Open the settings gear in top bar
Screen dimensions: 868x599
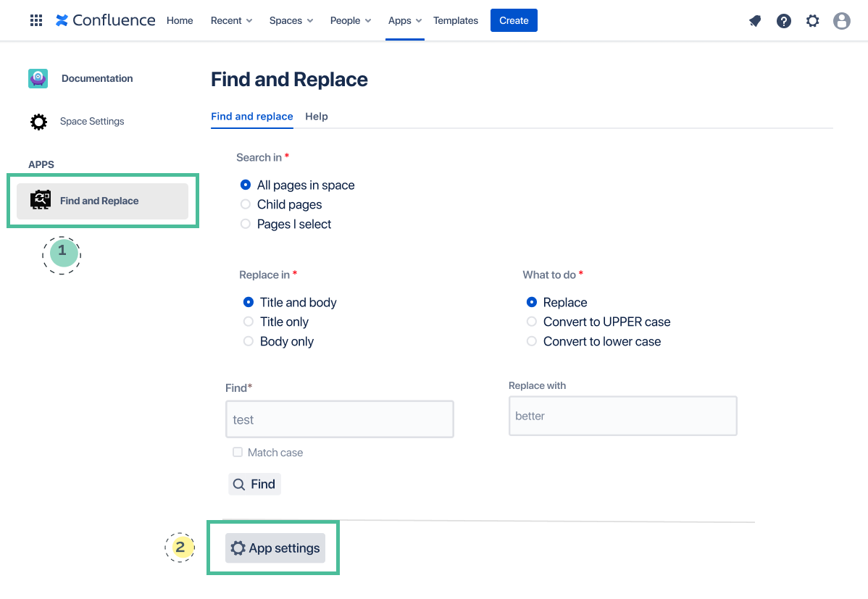[813, 21]
